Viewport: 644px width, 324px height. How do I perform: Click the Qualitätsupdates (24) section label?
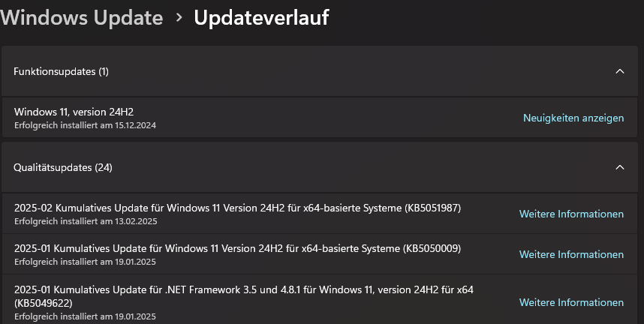coord(63,167)
